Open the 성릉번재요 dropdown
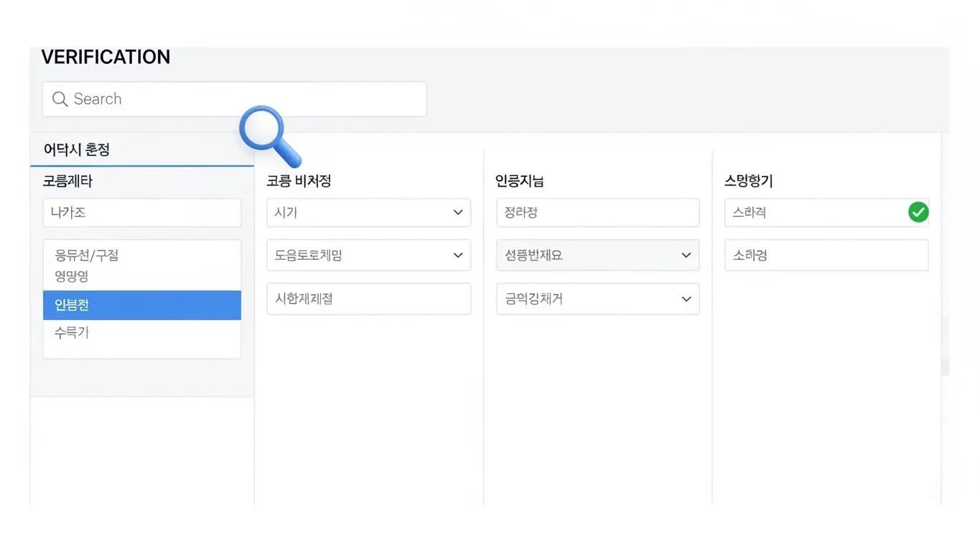Screen dimensions: 980x551 pyautogui.click(x=597, y=255)
